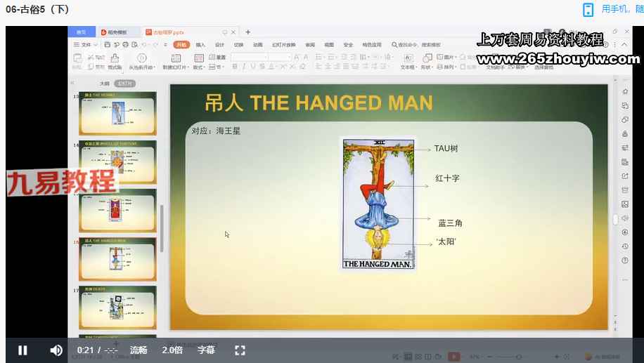Click the TAU树 label
The width and height of the screenshot is (644, 363).
coord(446,148)
